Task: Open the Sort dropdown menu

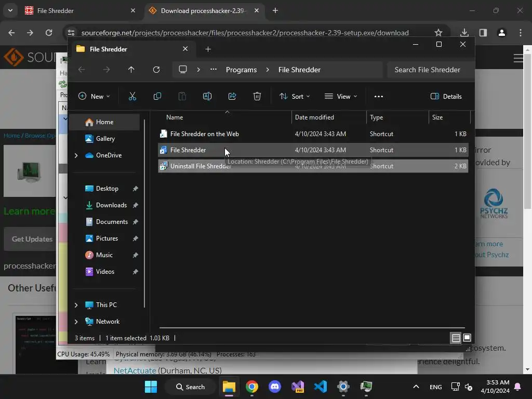Action: point(295,96)
